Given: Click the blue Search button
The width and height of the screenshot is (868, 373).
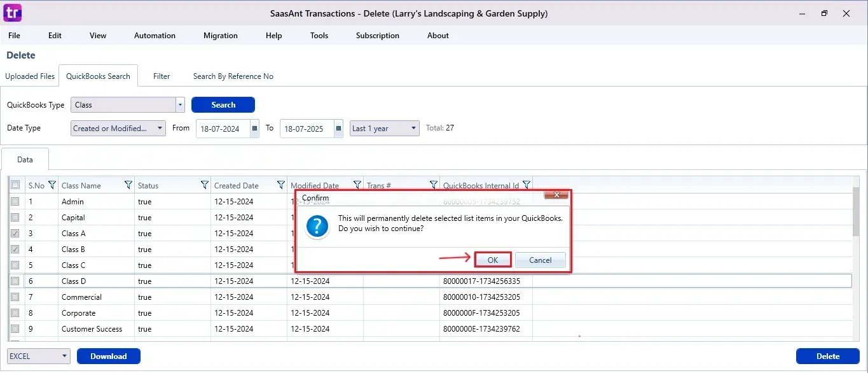Looking at the screenshot, I should coord(223,105).
